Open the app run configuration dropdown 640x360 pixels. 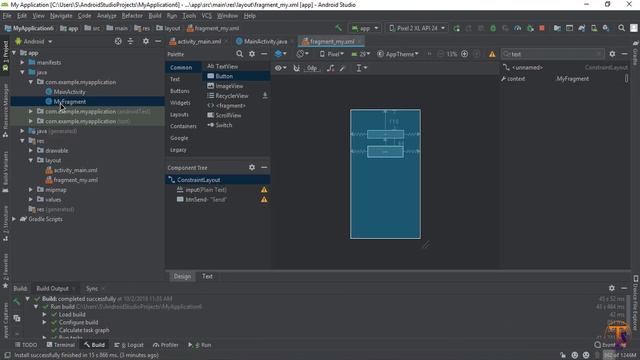(365, 28)
